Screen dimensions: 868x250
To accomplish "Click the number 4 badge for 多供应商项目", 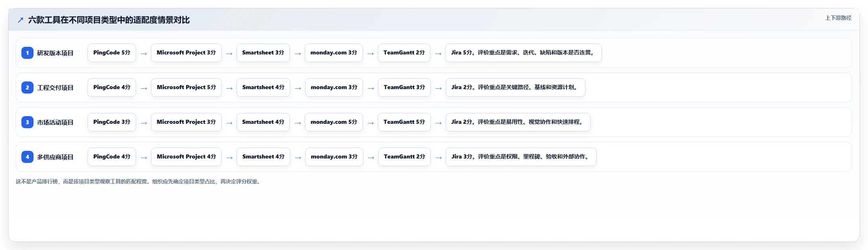I will coord(27,157).
